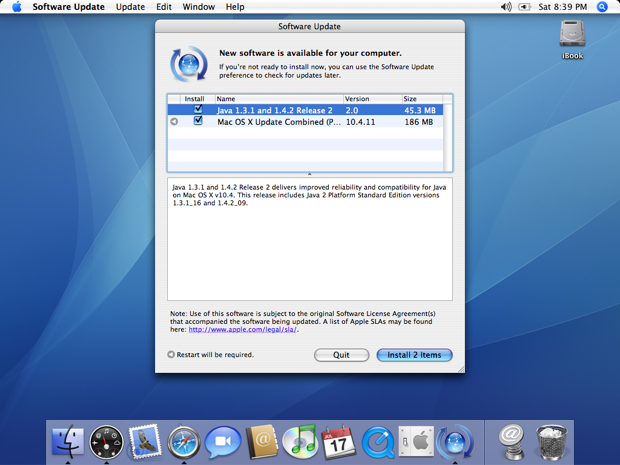Click the Software Update window title bar
This screenshot has width=620, height=465.
310,26
